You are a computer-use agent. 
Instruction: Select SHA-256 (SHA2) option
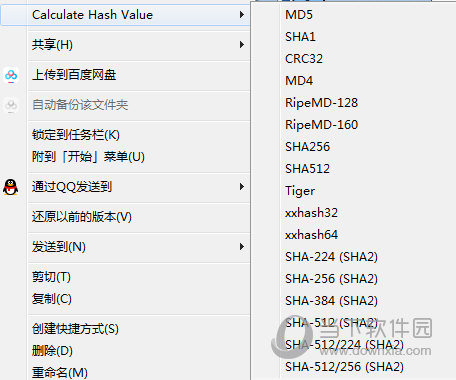(353, 279)
